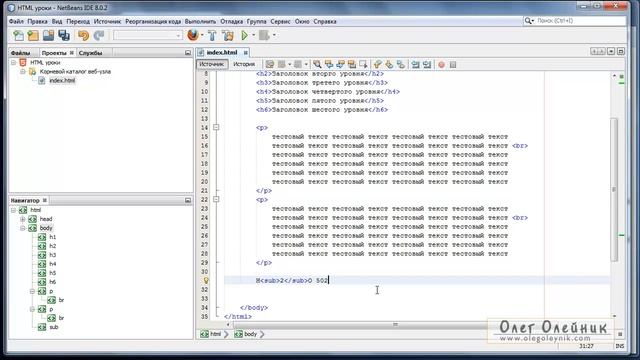Collapse code fold at line 14
This screenshot has height=360, width=640.
pyautogui.click(x=216, y=127)
